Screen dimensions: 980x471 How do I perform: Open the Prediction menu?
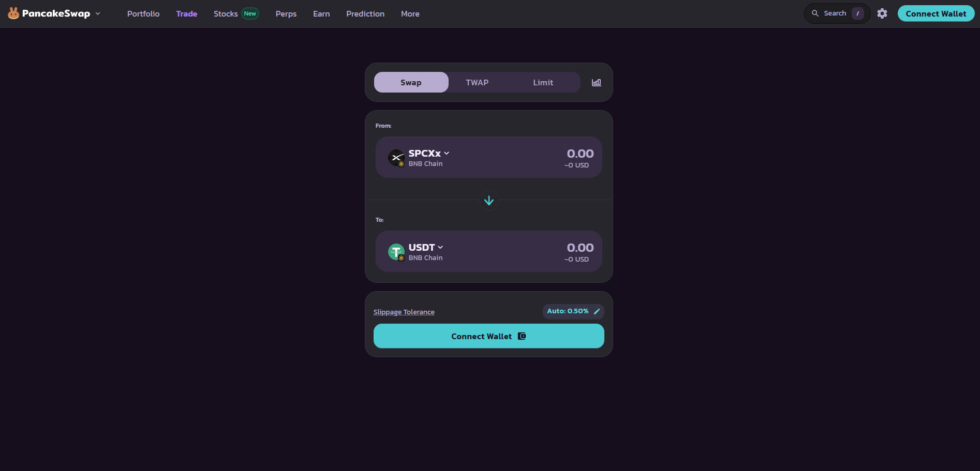pyautogui.click(x=365, y=14)
